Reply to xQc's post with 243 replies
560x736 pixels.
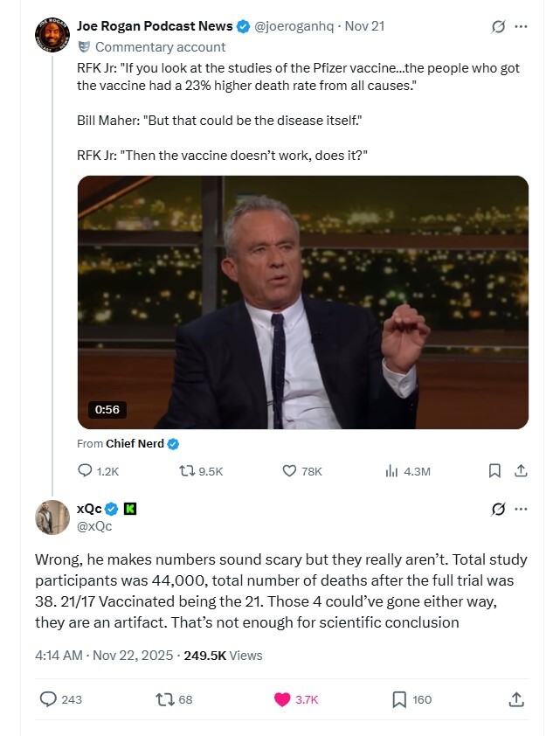[x=49, y=699]
